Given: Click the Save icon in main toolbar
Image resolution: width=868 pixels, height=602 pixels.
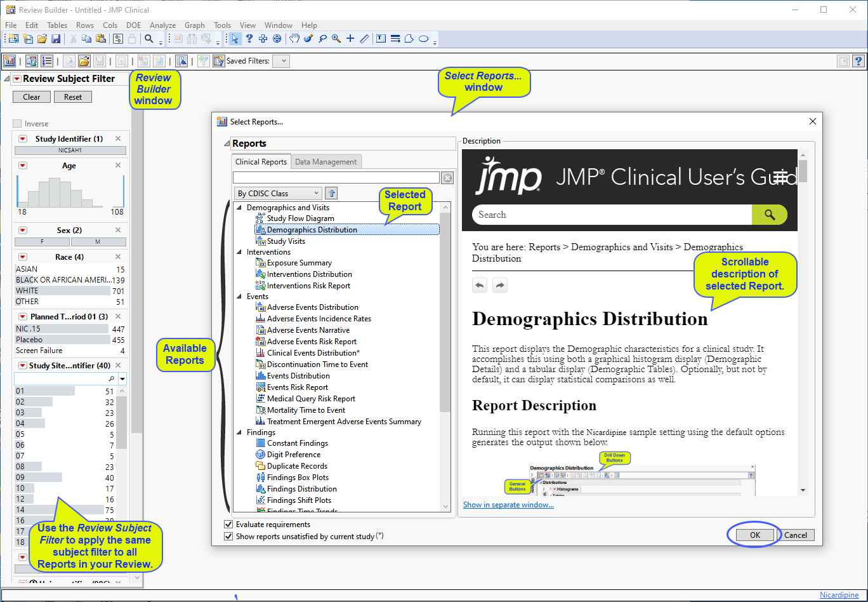Looking at the screenshot, I should (56, 39).
